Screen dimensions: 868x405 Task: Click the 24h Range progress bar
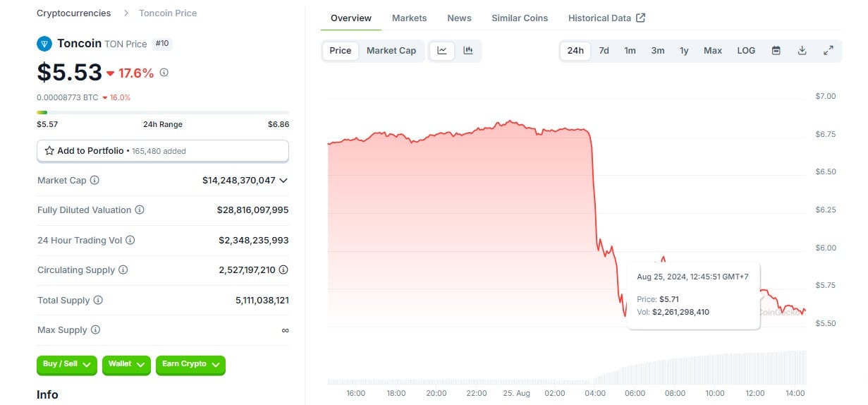(x=163, y=112)
